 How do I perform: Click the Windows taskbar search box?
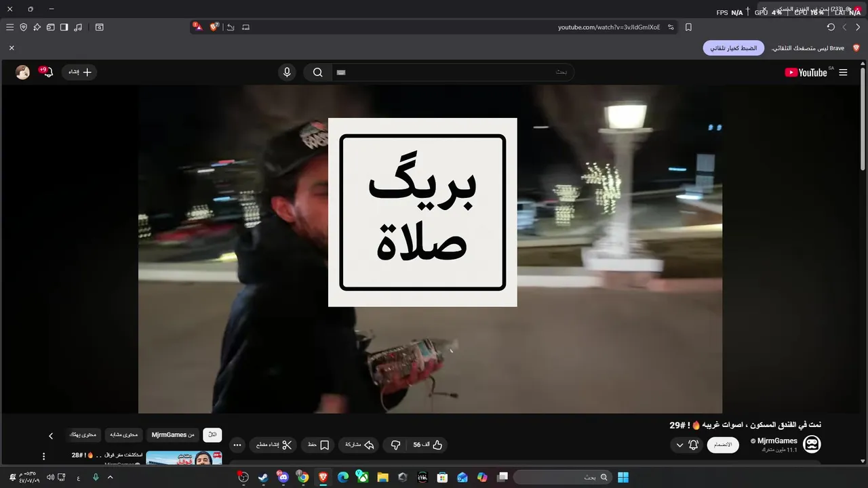pos(561,477)
